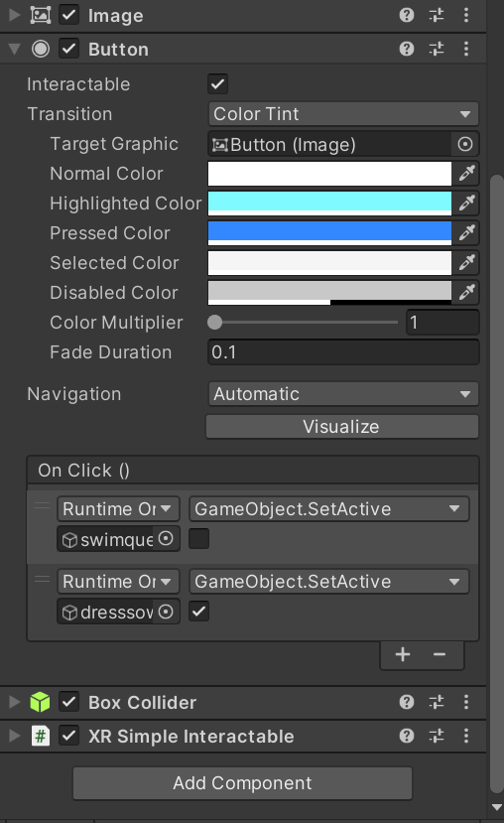
Task: Open the Navigation Automatic dropdown
Action: (343, 394)
